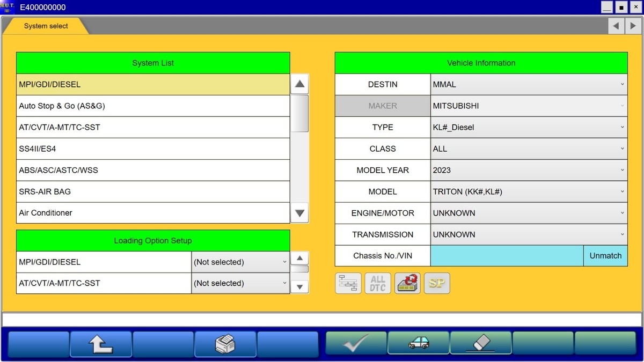The width and height of the screenshot is (644, 362).
Task: Select SS4II/ES4 in System List
Action: [153, 149]
